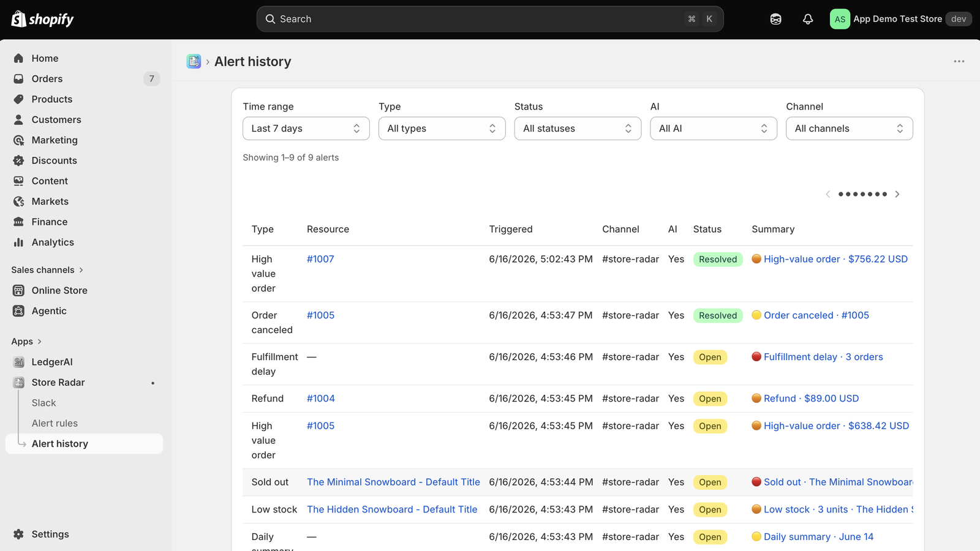Click the Markets globe icon
This screenshot has height=551, width=980.
19,201
